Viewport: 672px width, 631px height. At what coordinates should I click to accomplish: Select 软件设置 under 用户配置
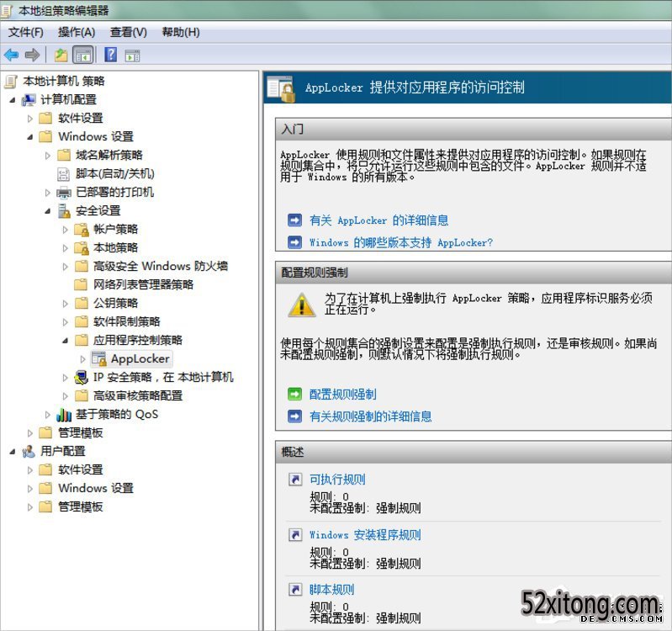[x=81, y=469]
